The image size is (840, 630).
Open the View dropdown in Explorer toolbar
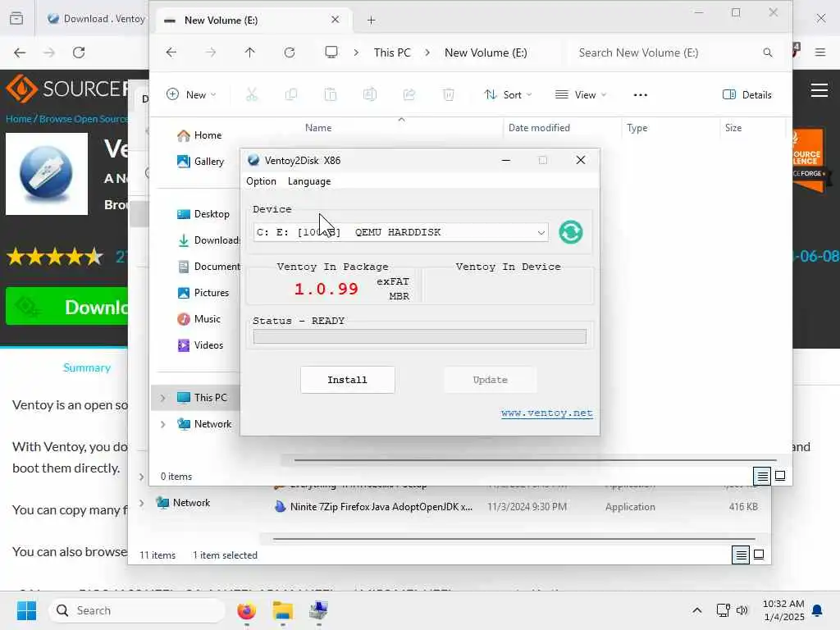point(581,95)
